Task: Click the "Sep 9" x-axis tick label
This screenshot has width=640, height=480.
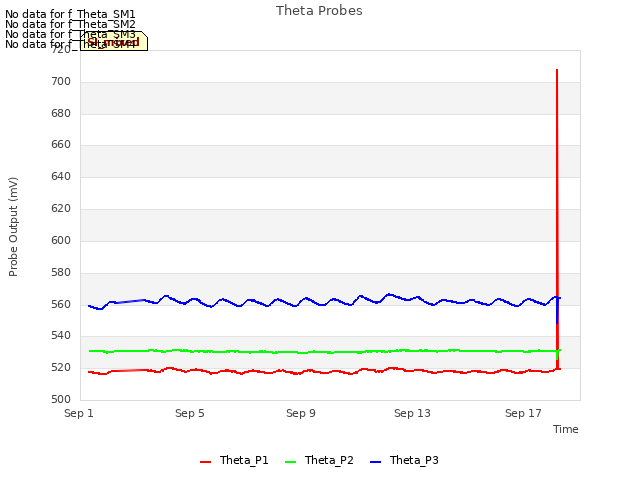Action: click(x=301, y=413)
